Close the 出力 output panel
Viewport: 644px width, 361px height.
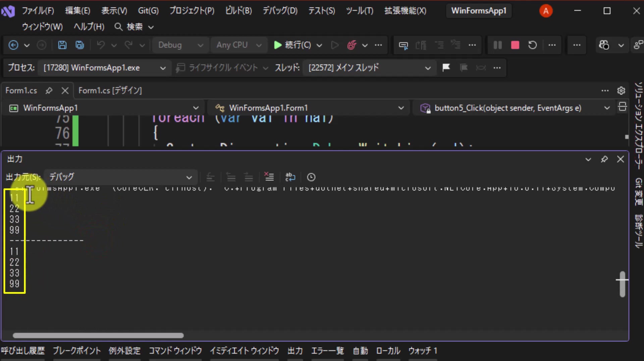pyautogui.click(x=621, y=159)
